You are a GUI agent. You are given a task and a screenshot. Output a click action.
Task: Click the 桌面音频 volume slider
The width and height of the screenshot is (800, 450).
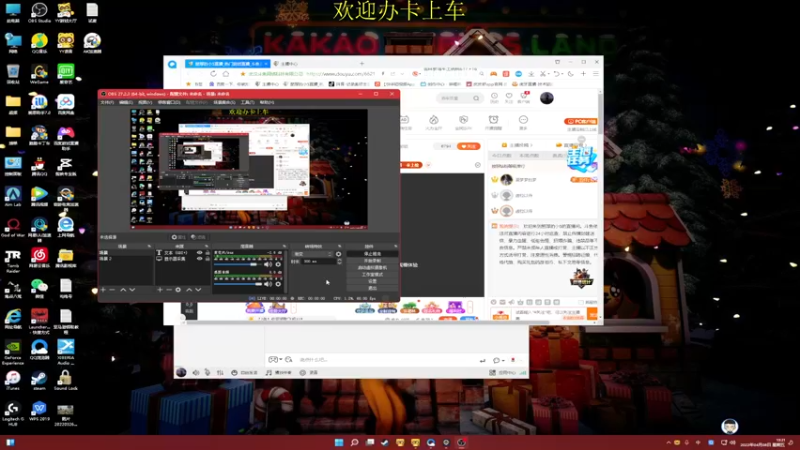tap(238, 284)
